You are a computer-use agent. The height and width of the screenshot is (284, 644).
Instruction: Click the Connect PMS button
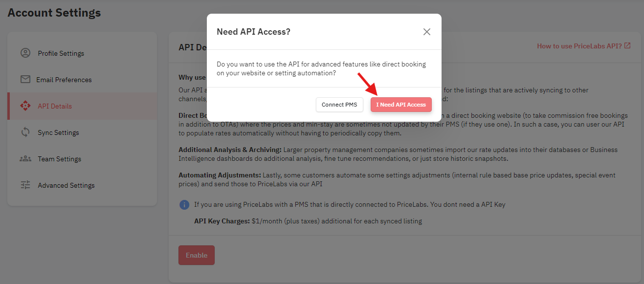click(x=339, y=105)
